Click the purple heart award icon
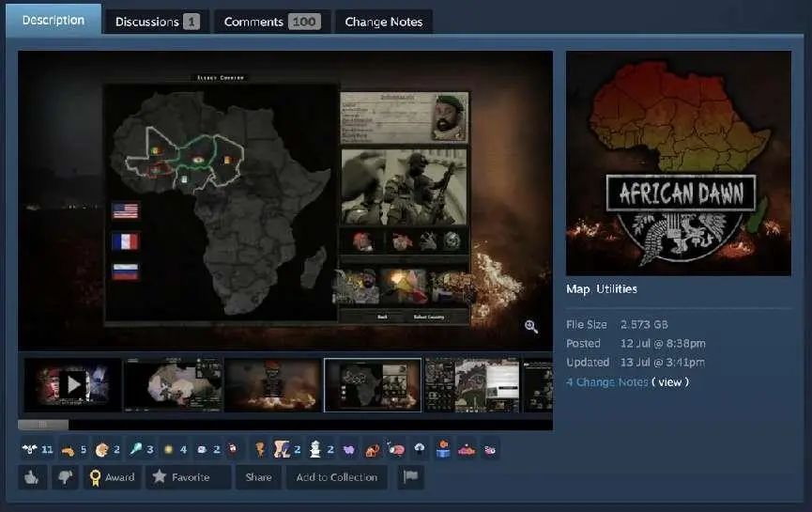The image size is (812, 512). click(349, 450)
